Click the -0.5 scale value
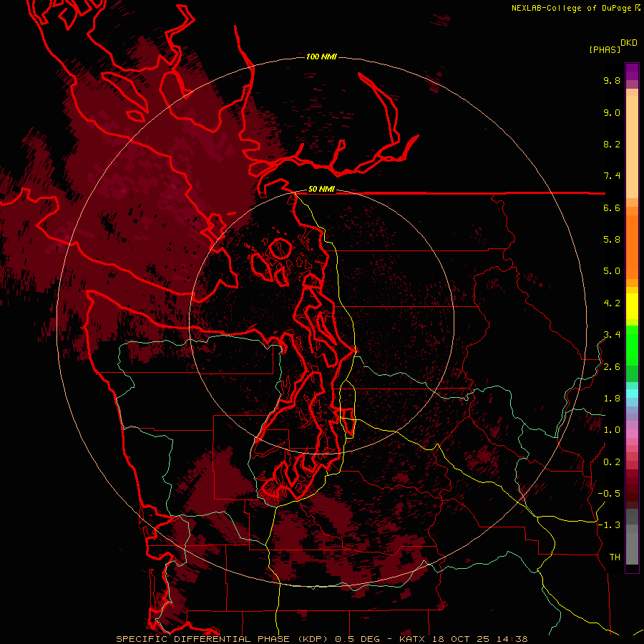The width and height of the screenshot is (644, 644). 609,494
